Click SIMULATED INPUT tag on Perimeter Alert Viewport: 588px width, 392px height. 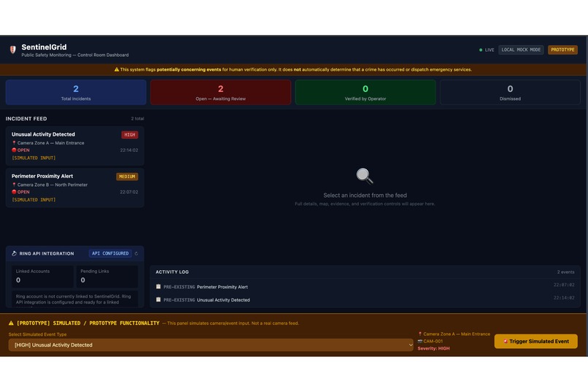click(x=34, y=200)
